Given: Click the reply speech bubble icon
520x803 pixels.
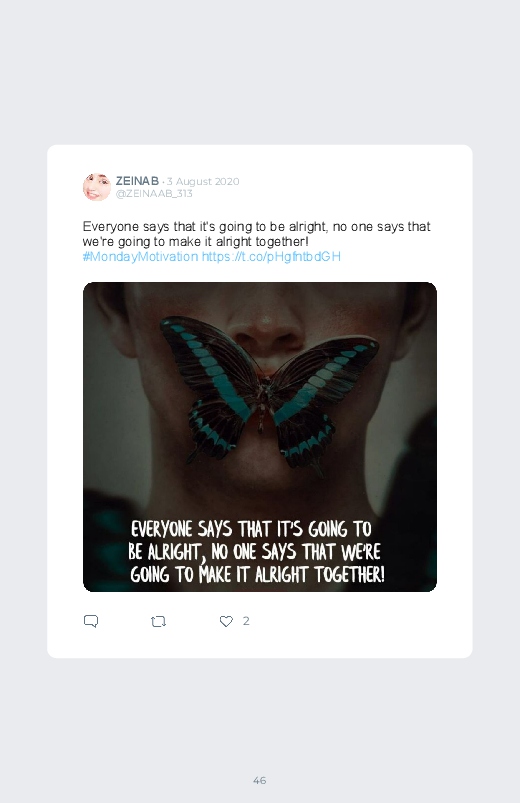Looking at the screenshot, I should (x=91, y=621).
